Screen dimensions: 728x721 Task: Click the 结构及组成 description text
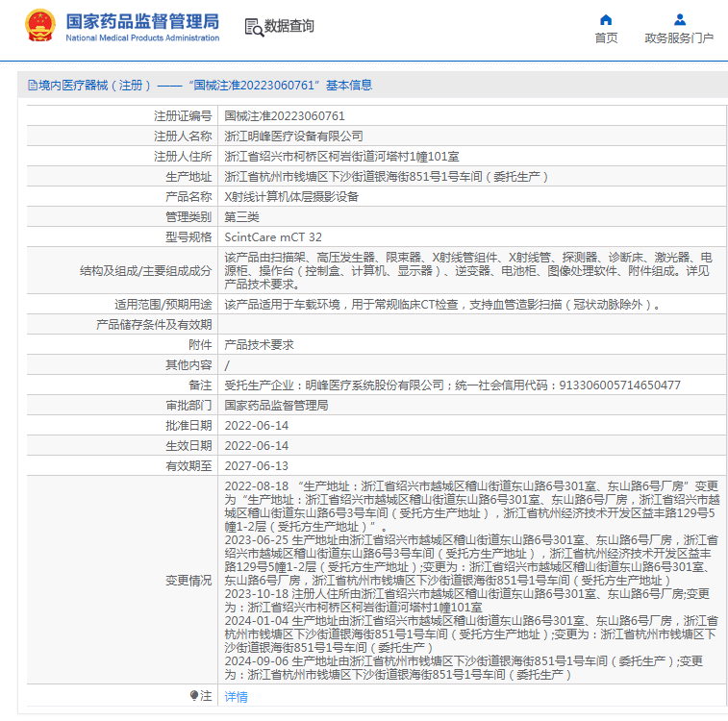click(468, 270)
